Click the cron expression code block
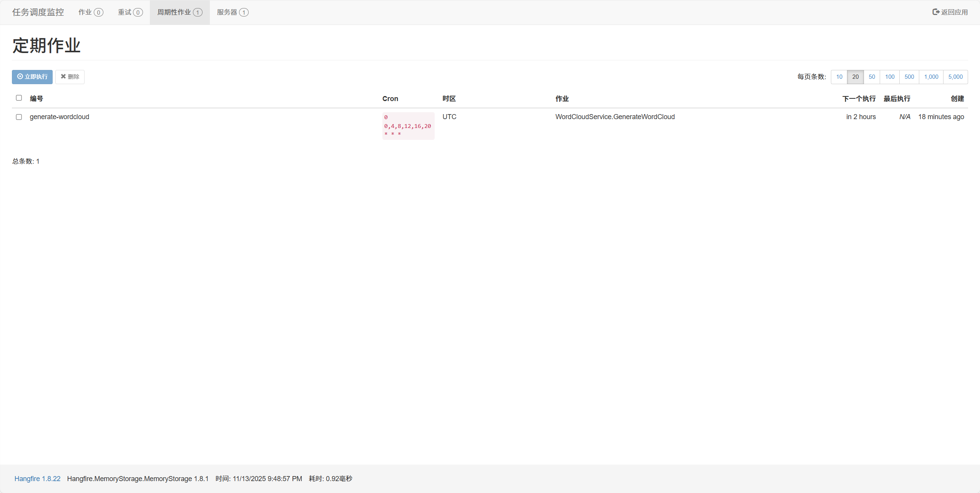The width and height of the screenshot is (980, 493). click(x=408, y=126)
